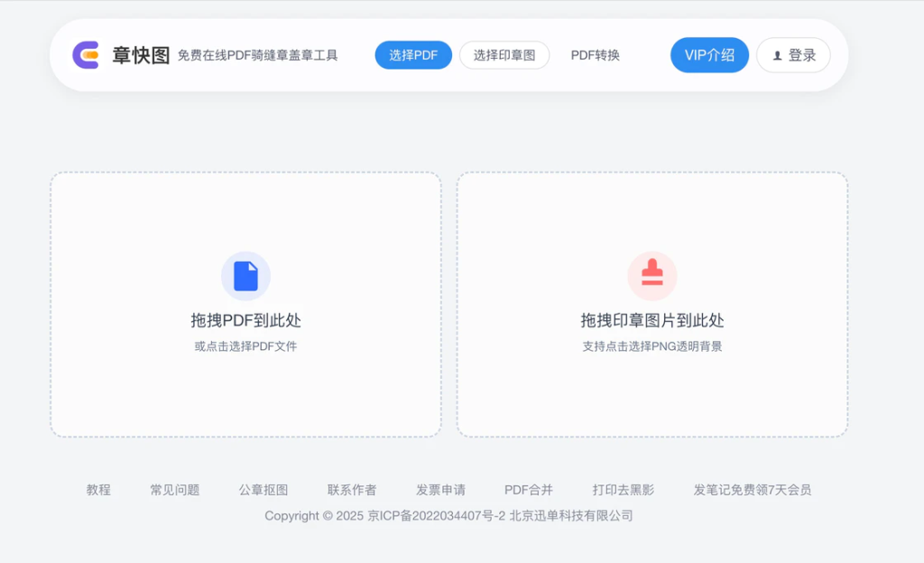Click the blue PDF file icon
Screen dimensions: 924x563
pyautogui.click(x=245, y=276)
